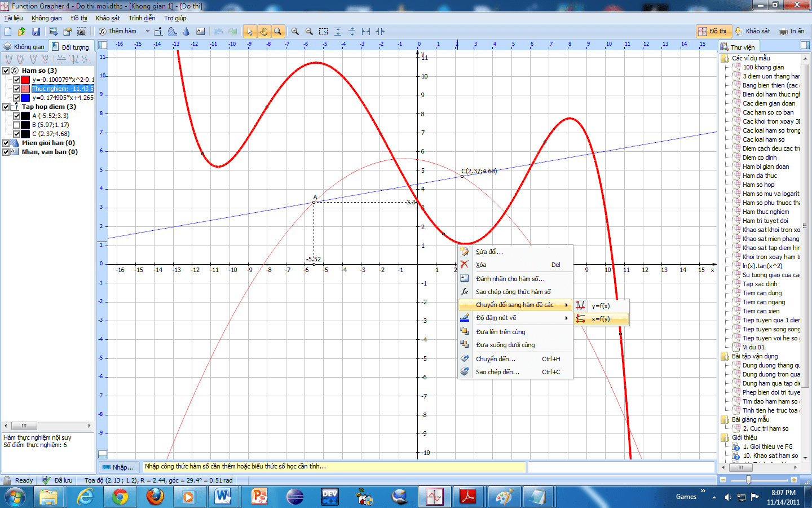Collapse the Các ví dụ mẫu library folder
812x508 pixels.
pos(725,58)
